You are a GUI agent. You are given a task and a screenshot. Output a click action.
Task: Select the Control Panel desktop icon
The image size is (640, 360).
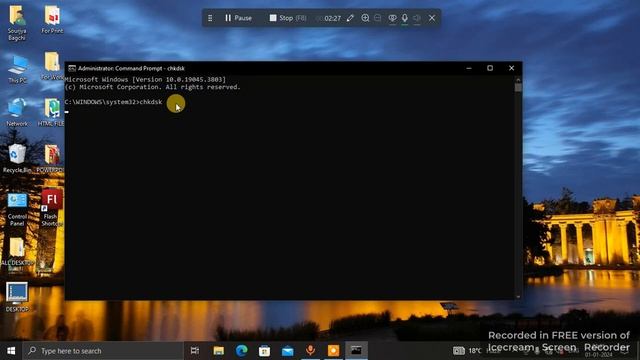pyautogui.click(x=17, y=210)
